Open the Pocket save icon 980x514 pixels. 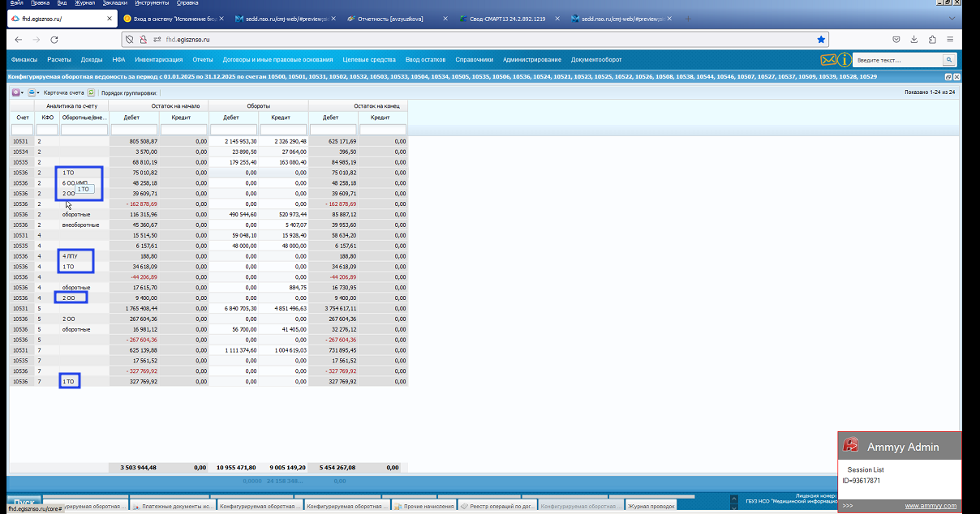pyautogui.click(x=896, y=39)
